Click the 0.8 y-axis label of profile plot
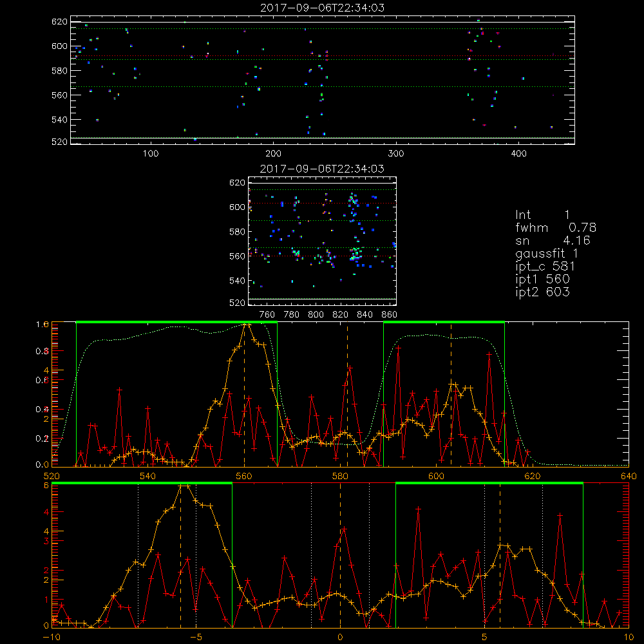The height and width of the screenshot is (644, 644). point(42,351)
